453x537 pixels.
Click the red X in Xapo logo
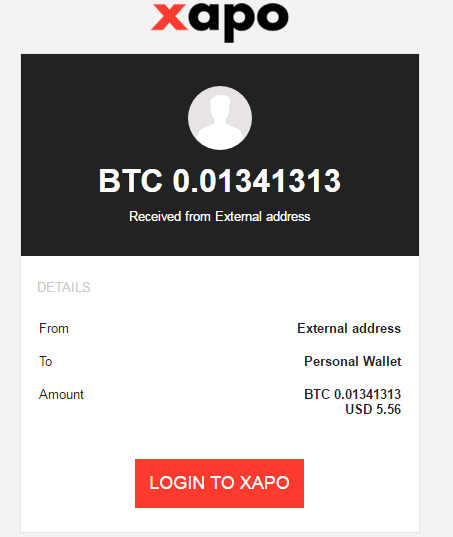tap(169, 17)
